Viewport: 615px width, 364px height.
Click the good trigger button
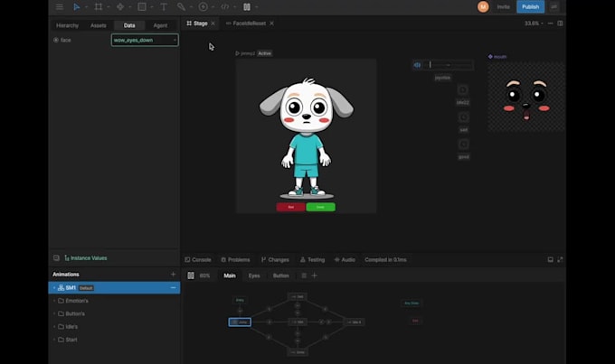click(463, 145)
